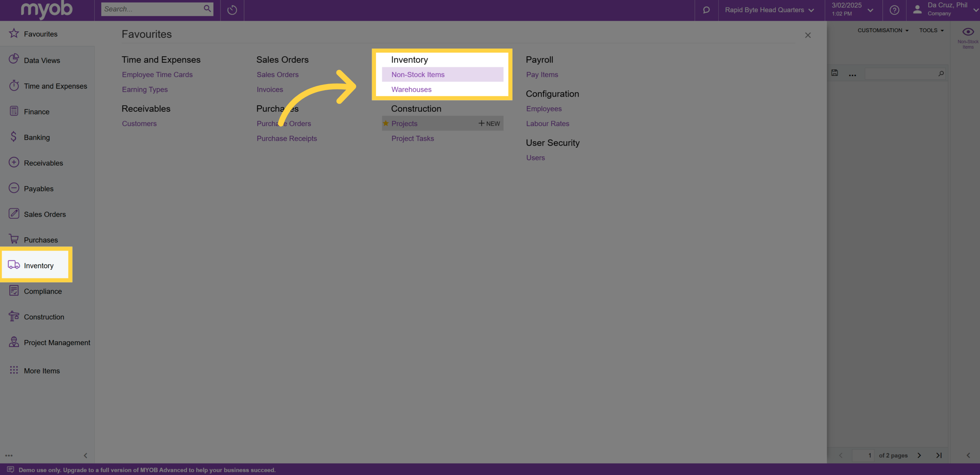Viewport: 980px width, 475px height.
Task: Open the help question mark icon
Action: coord(894,10)
